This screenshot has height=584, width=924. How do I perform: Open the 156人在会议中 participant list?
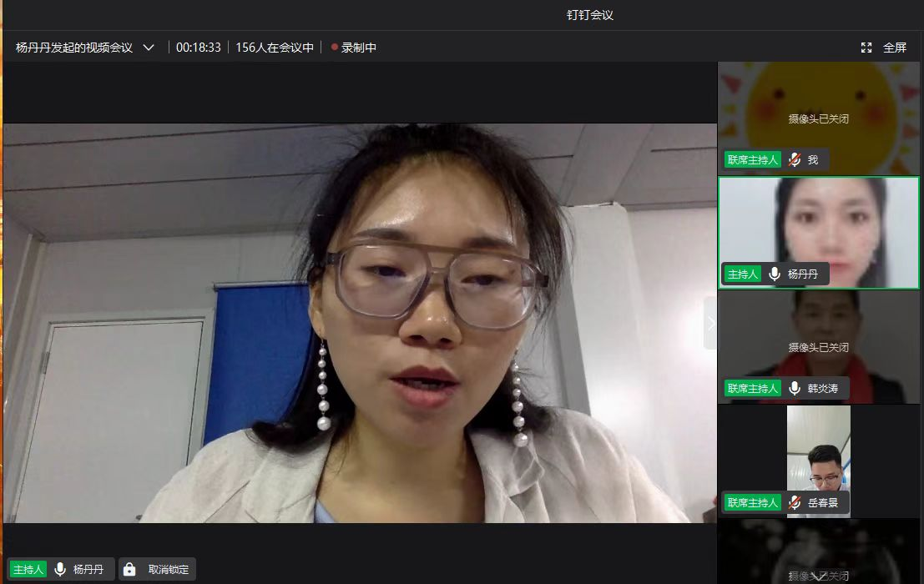pyautogui.click(x=275, y=48)
